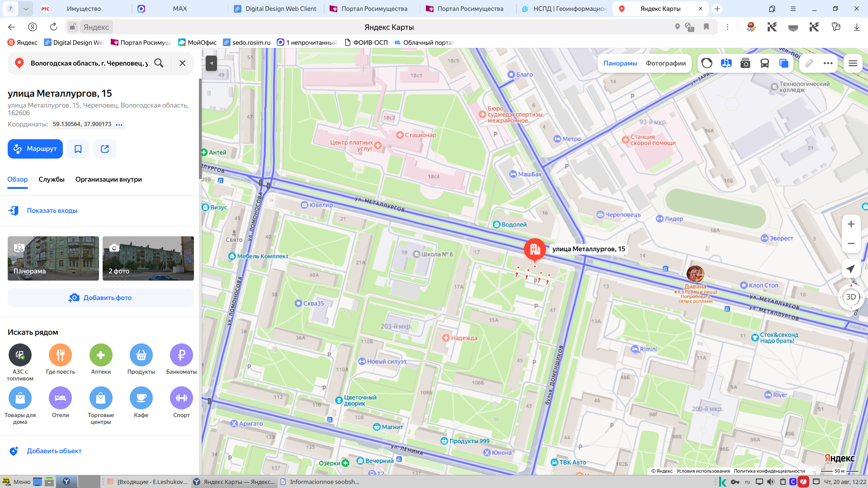
Task: Open the МойОфис bookmark
Action: coord(198,42)
